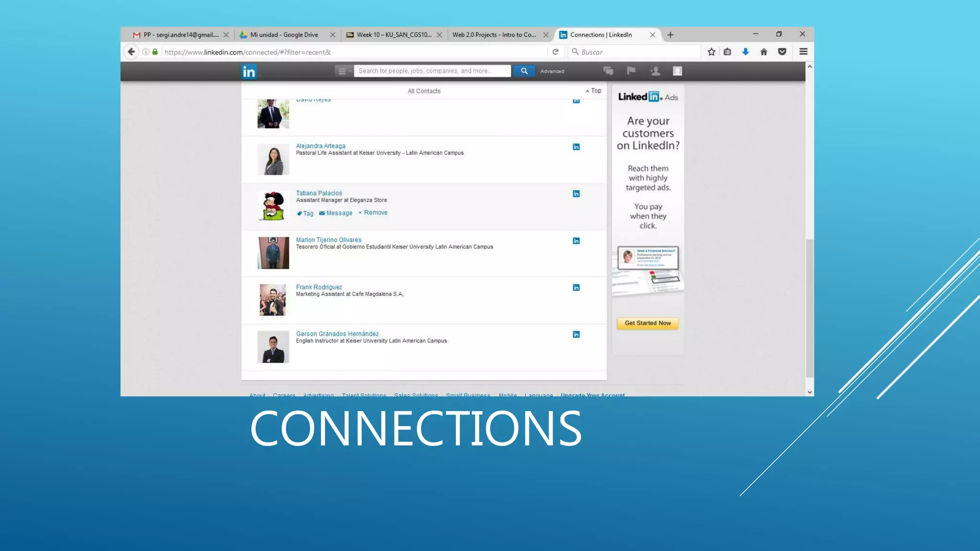Screen dimensions: 980x551
Task: Click Gerson Granados Hernández profile photo
Action: tap(273, 347)
